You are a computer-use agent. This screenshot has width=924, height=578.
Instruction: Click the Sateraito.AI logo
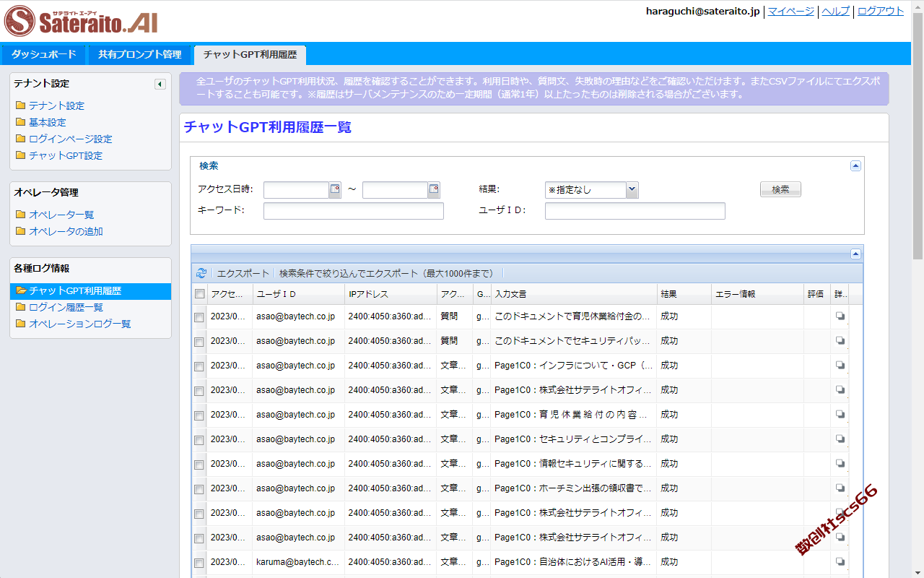pos(81,20)
